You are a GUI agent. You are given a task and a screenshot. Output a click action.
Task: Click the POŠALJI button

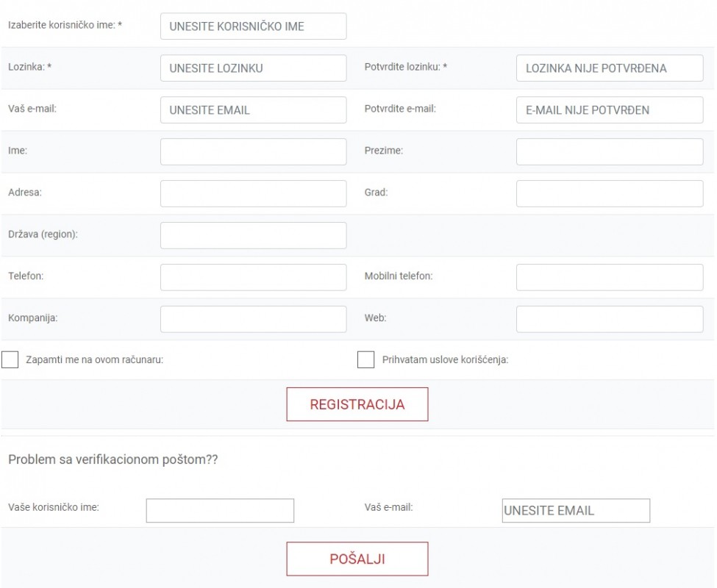357,559
